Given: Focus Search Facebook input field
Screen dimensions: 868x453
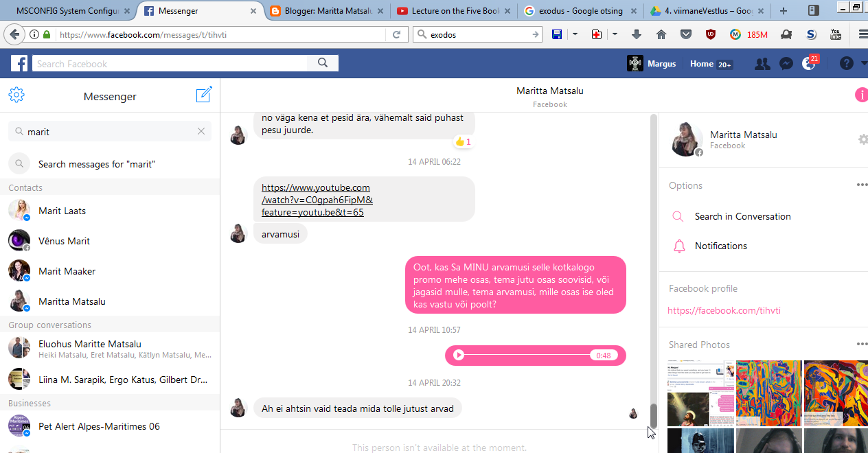Looking at the screenshot, I should click(x=170, y=64).
